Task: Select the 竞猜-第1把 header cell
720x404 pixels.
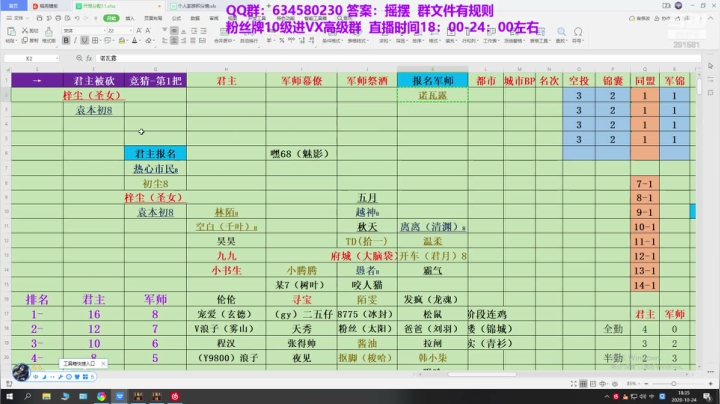Action: [x=155, y=81]
